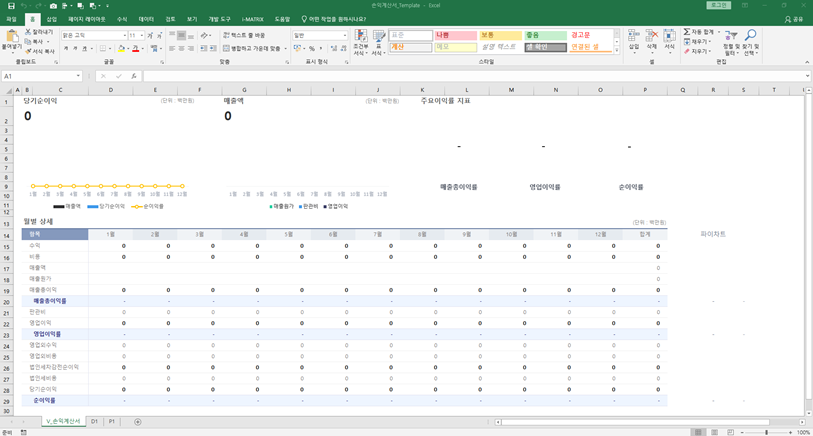The height and width of the screenshot is (436, 813).
Task: Click the Paste (붙여넣기) icon
Action: [x=11, y=38]
